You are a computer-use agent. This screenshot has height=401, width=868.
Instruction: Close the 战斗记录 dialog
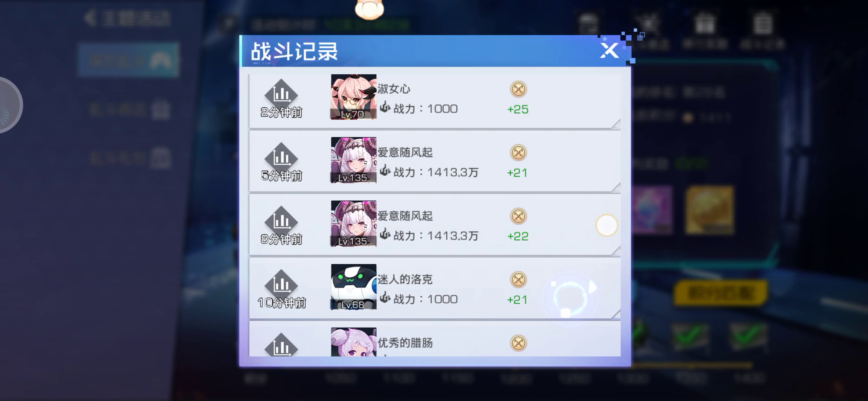pos(609,51)
